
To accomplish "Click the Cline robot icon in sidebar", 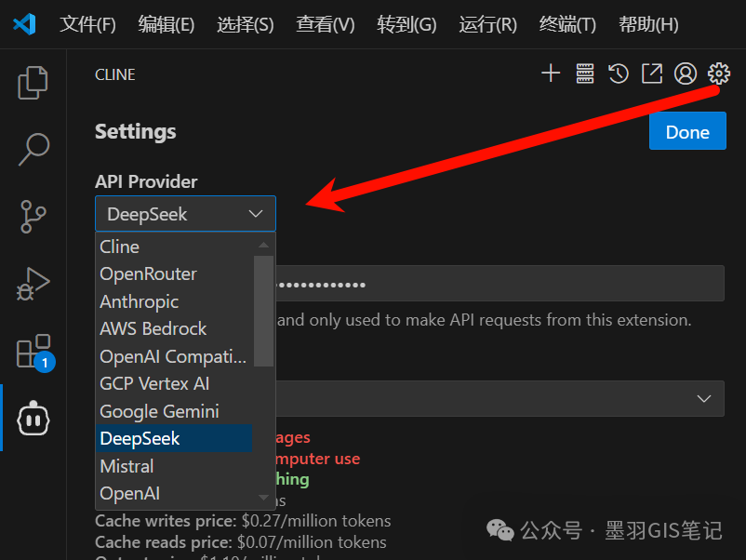I will click(33, 419).
